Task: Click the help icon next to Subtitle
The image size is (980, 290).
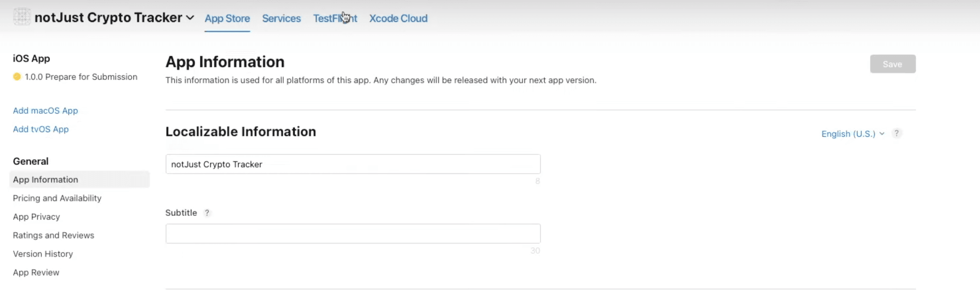Action: click(207, 213)
